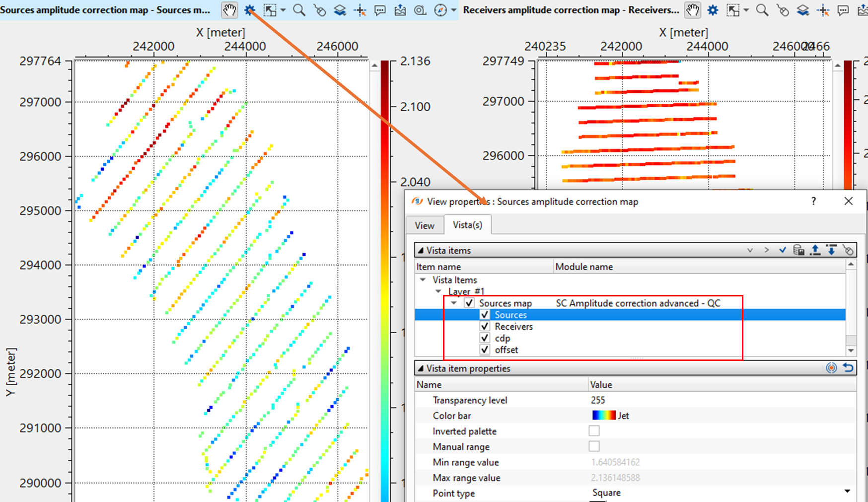This screenshot has width=868, height=502.
Task: Click the speech bubble annotation icon in Sources toolbar
Action: [x=380, y=10]
